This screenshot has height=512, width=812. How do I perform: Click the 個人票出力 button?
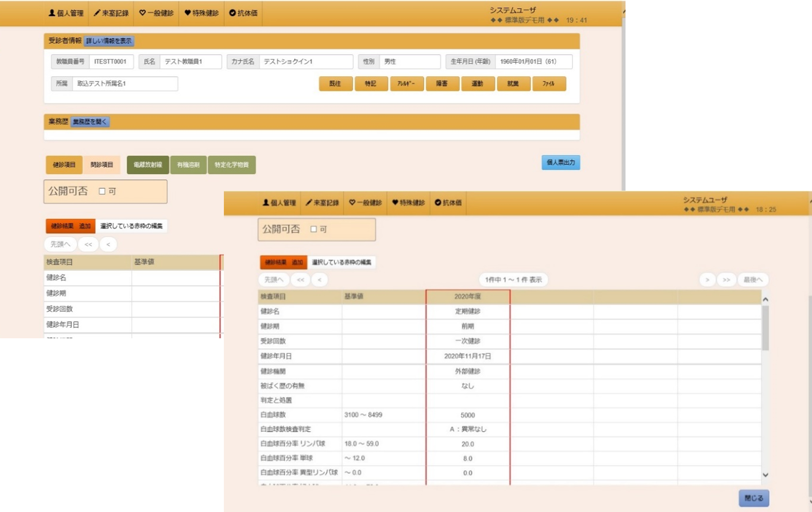(x=560, y=163)
